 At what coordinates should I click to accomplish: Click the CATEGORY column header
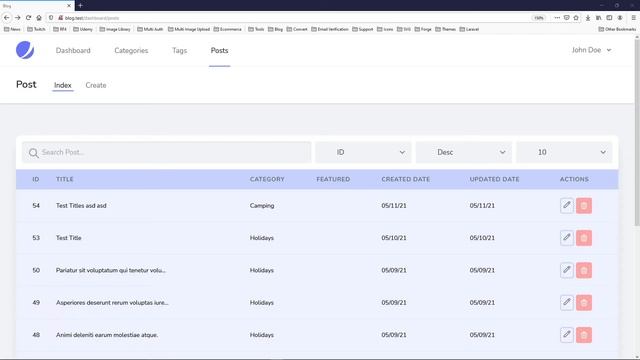point(267,179)
